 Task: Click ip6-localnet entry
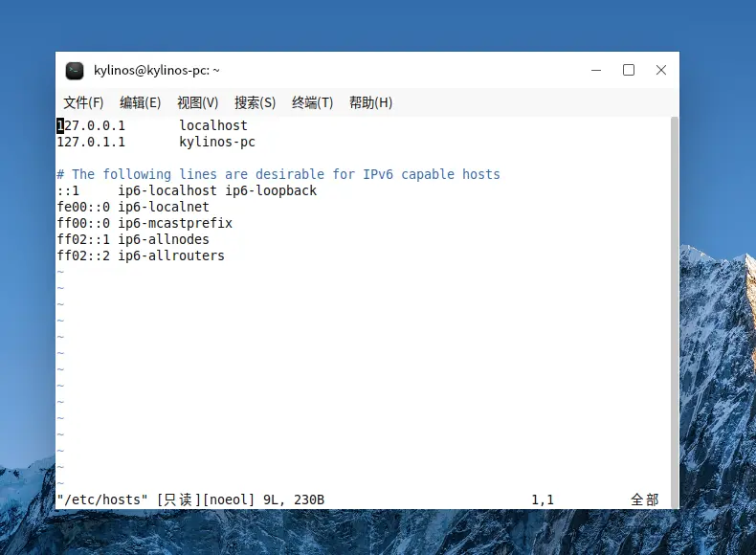(164, 208)
